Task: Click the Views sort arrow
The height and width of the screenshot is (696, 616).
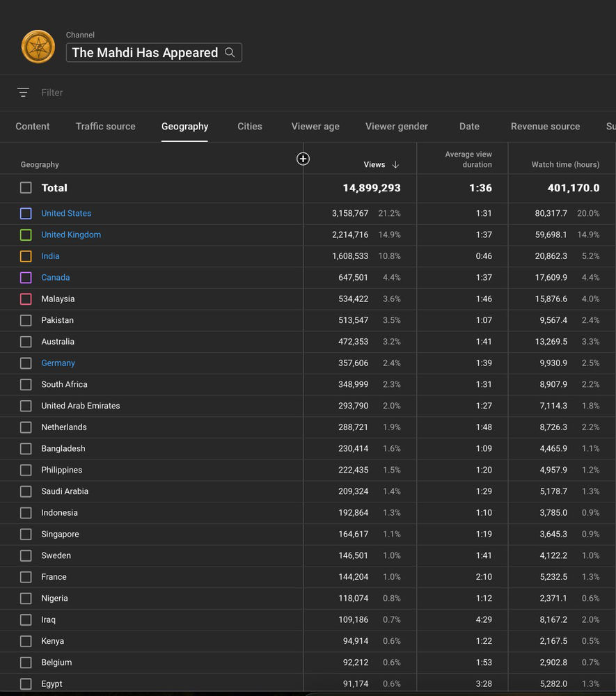Action: pos(395,165)
